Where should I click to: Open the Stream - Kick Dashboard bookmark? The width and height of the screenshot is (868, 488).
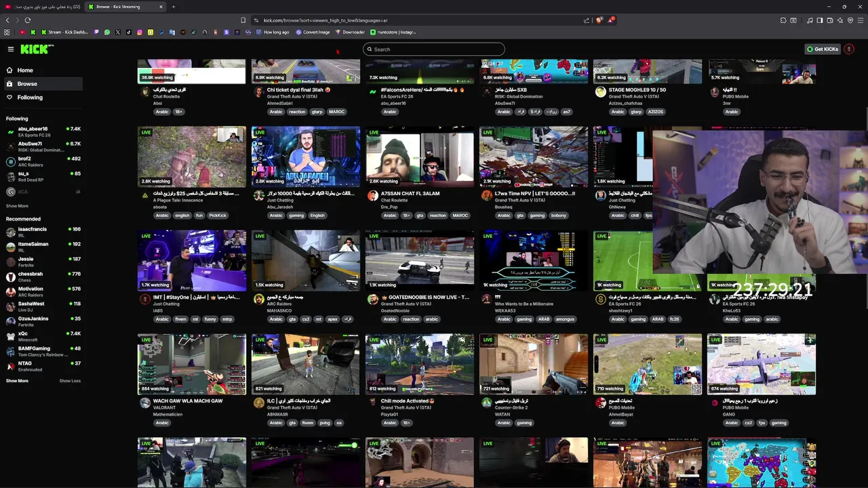click(x=65, y=32)
